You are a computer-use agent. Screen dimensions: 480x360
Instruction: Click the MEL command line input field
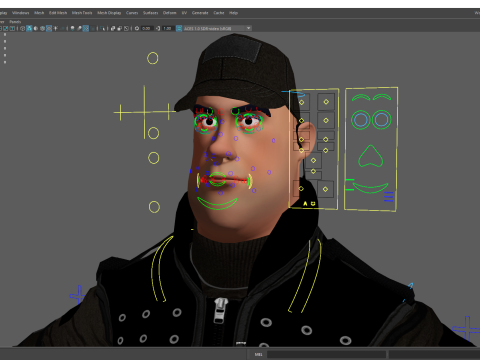[326, 354]
